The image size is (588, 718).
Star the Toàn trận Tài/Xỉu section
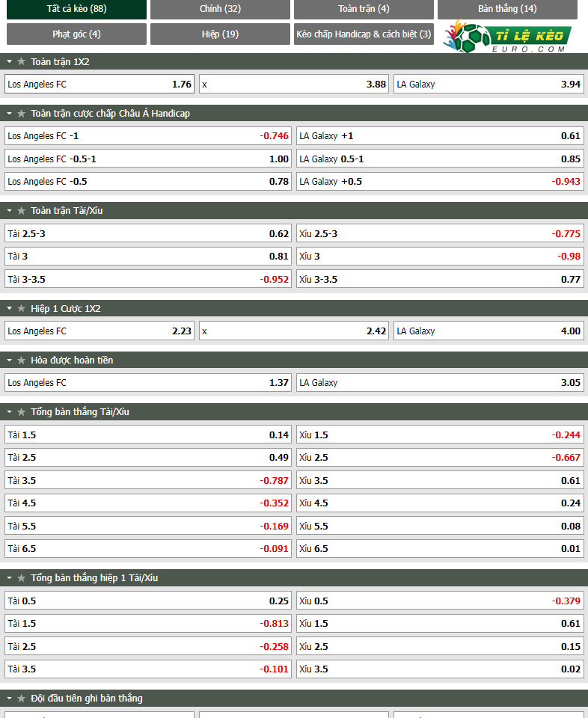(x=21, y=211)
